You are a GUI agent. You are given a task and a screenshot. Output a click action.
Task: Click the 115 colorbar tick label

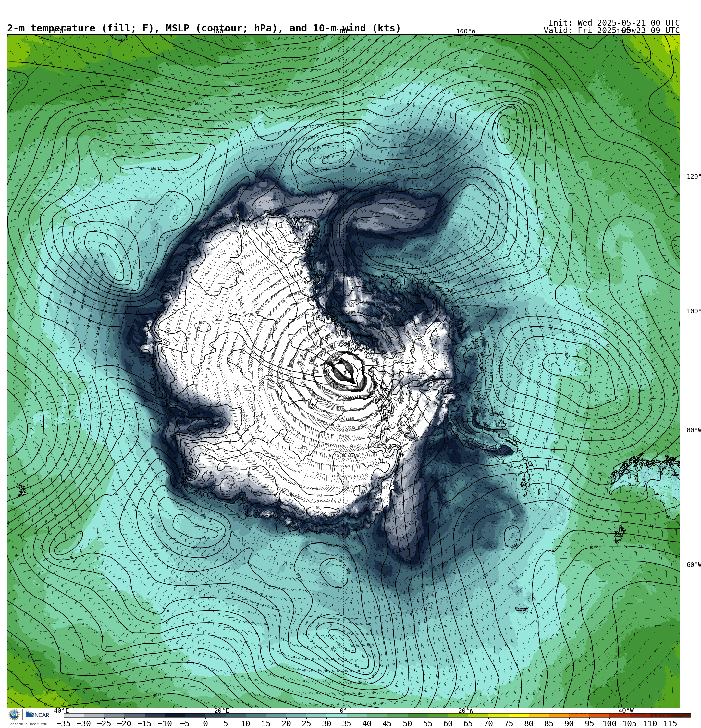(x=670, y=723)
